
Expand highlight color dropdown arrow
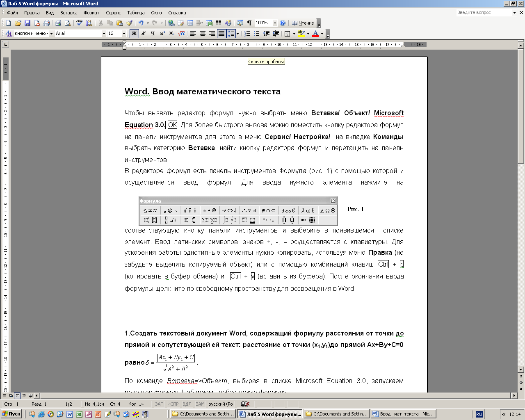308,34
